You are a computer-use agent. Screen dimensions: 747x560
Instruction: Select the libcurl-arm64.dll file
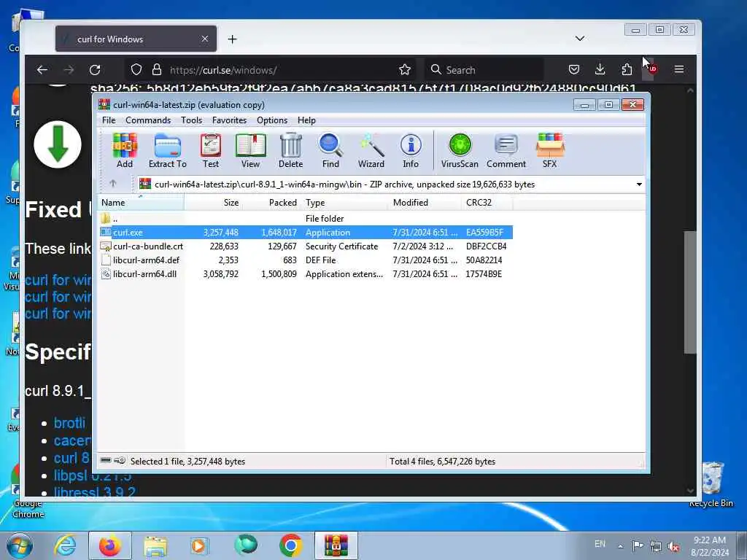pos(306,274)
